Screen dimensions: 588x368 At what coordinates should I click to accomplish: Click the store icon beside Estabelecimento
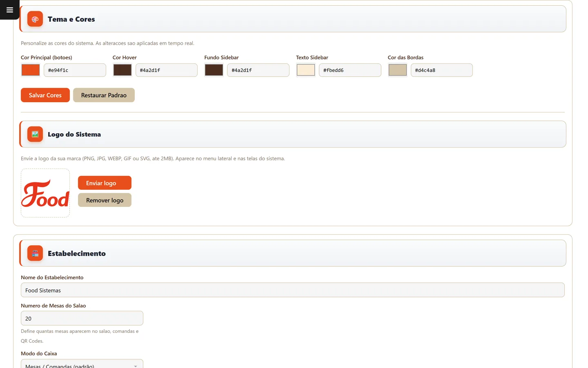click(35, 254)
